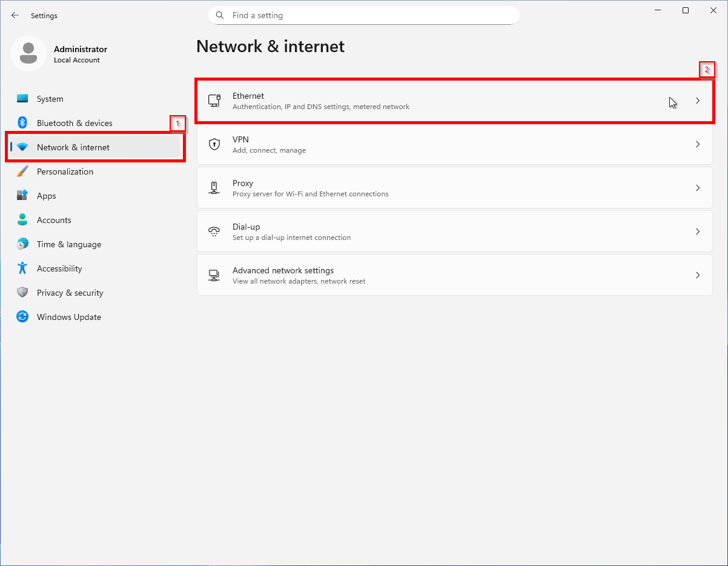
Task: Click 'Set up a dial-up internet connection'
Action: pos(292,238)
